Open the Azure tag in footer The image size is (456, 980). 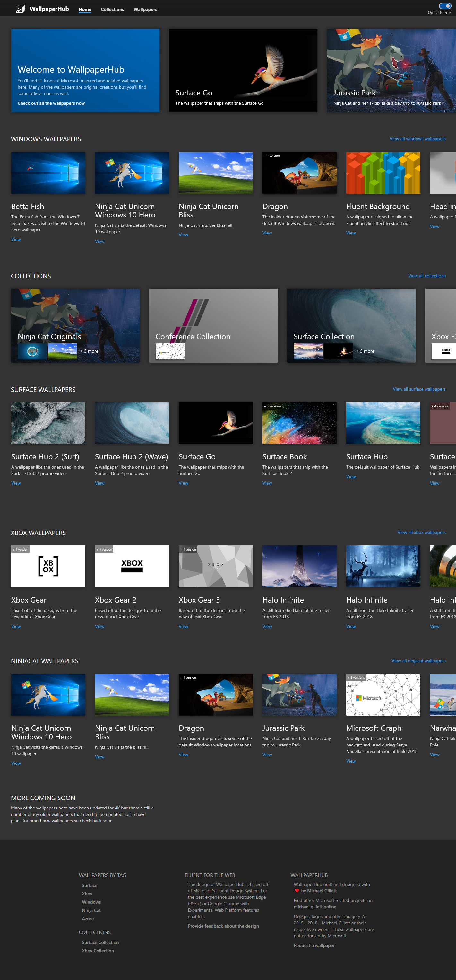pos(88,919)
